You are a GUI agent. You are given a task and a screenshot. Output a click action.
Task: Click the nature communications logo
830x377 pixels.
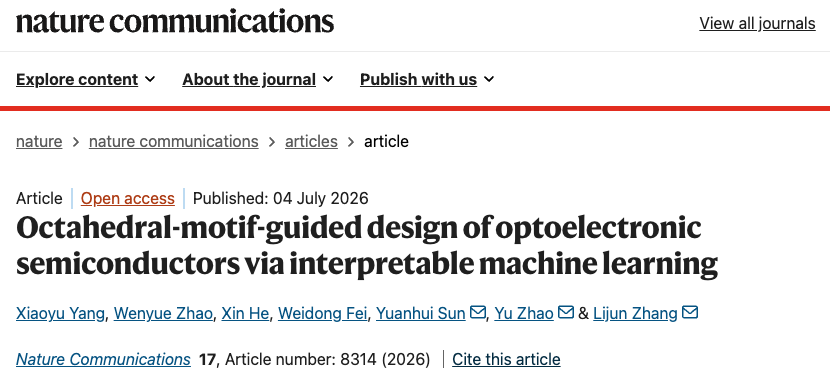(x=175, y=22)
